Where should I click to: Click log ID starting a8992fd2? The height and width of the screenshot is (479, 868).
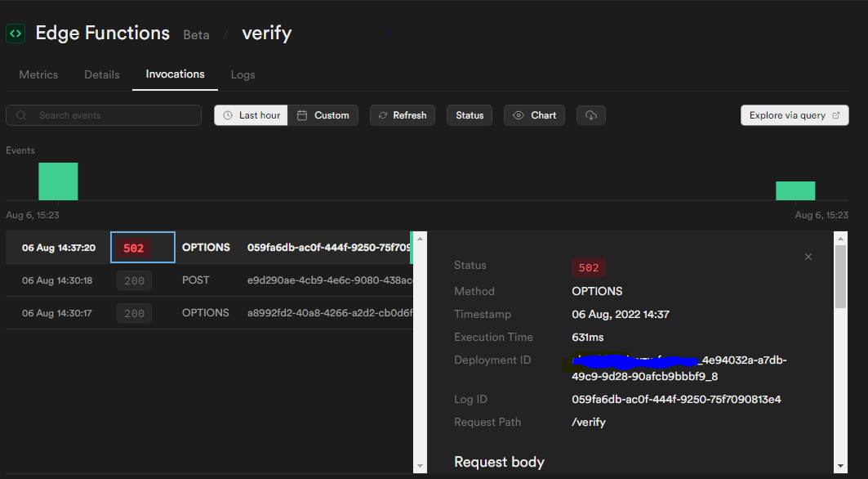[330, 313]
